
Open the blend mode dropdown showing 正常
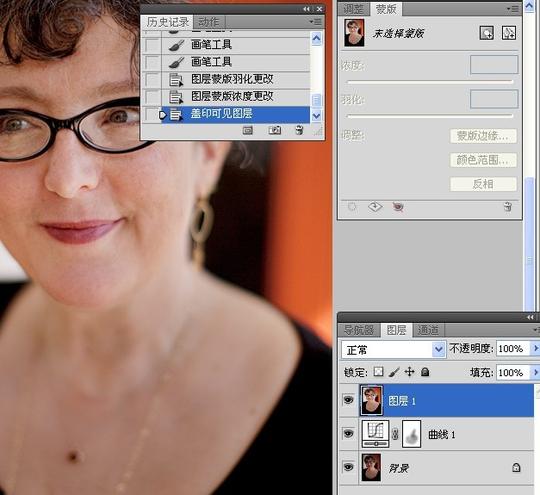pos(393,350)
